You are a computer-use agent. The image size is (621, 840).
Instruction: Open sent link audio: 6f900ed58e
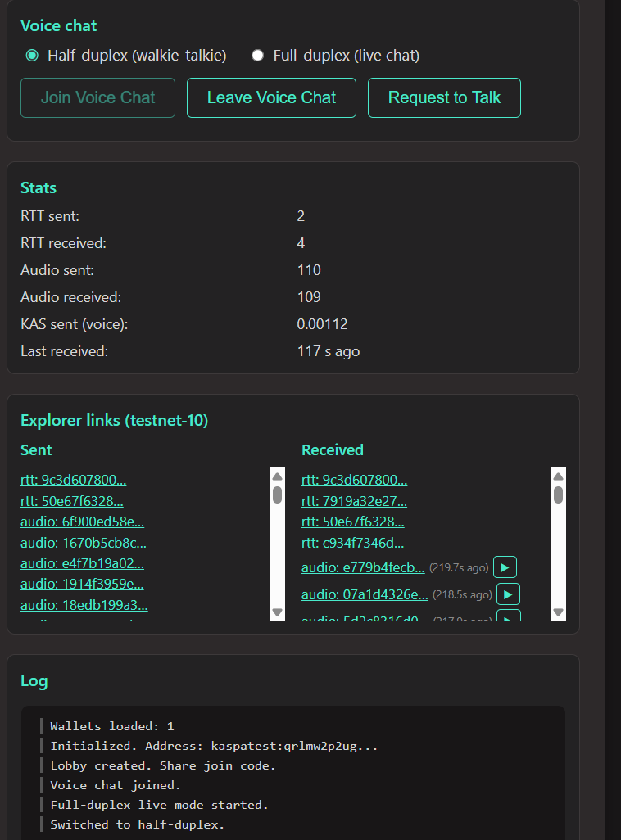click(82, 522)
